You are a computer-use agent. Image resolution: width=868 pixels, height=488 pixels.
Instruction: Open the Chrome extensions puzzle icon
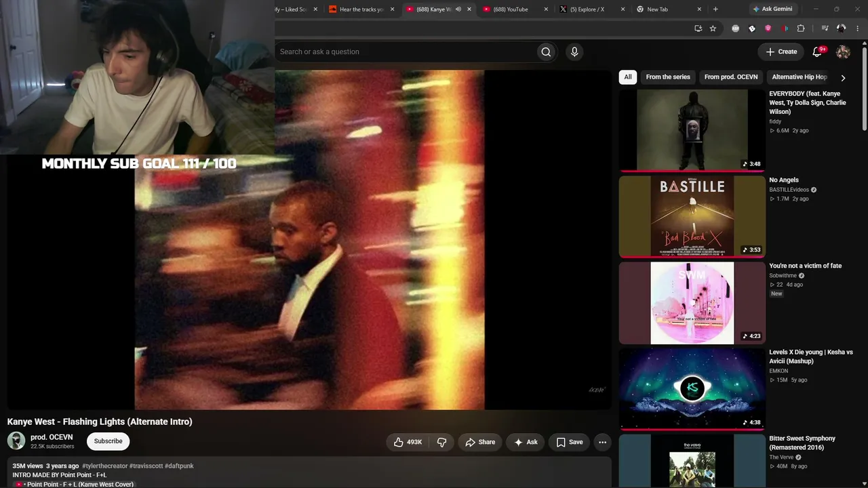(x=801, y=28)
